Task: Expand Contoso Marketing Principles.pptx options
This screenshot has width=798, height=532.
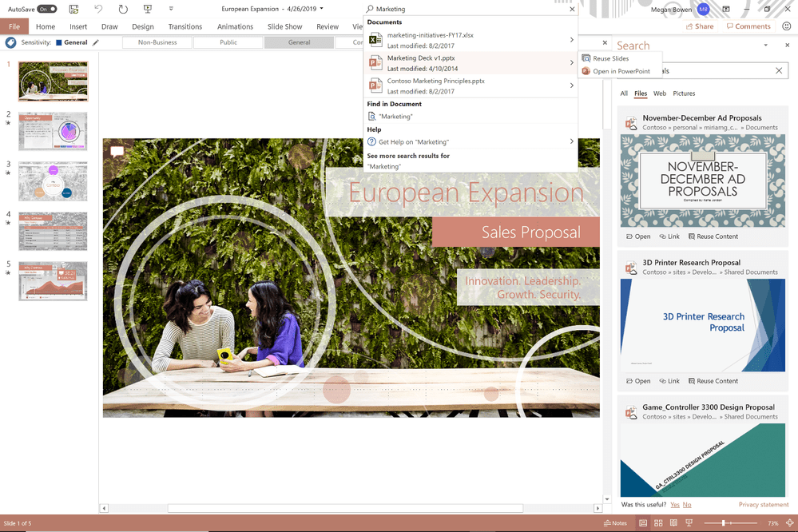Action: [571, 85]
